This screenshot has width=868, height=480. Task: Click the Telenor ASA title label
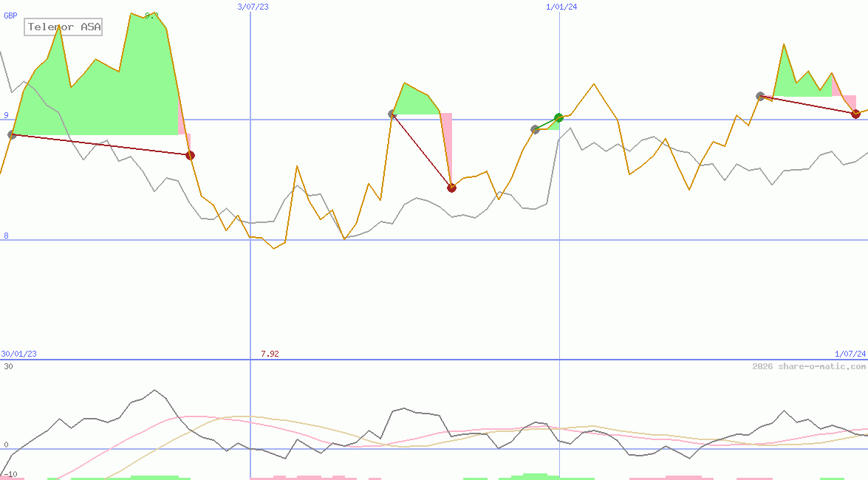64,27
